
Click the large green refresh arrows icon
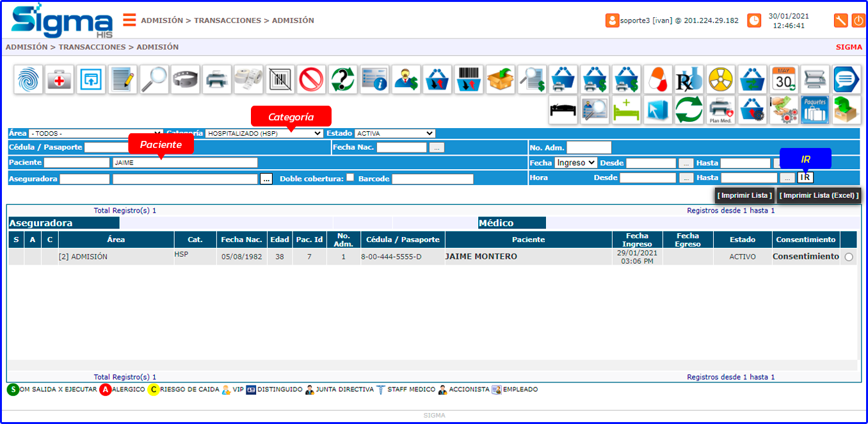(689, 110)
